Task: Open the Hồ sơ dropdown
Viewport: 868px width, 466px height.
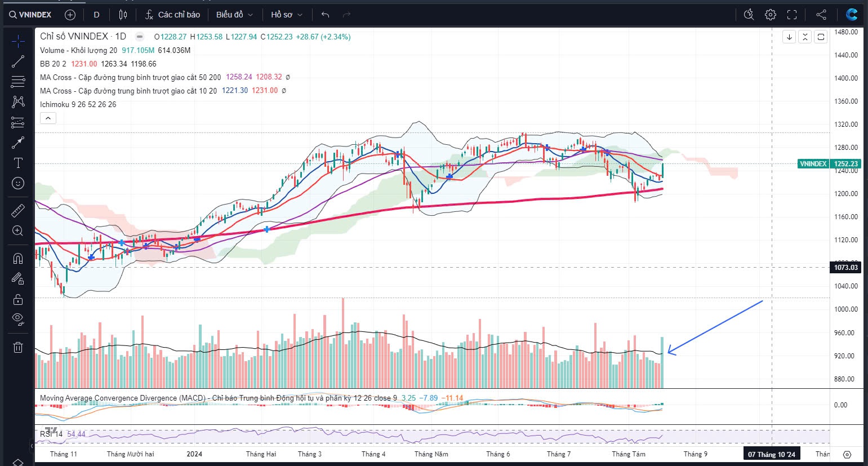Action: 287,15
